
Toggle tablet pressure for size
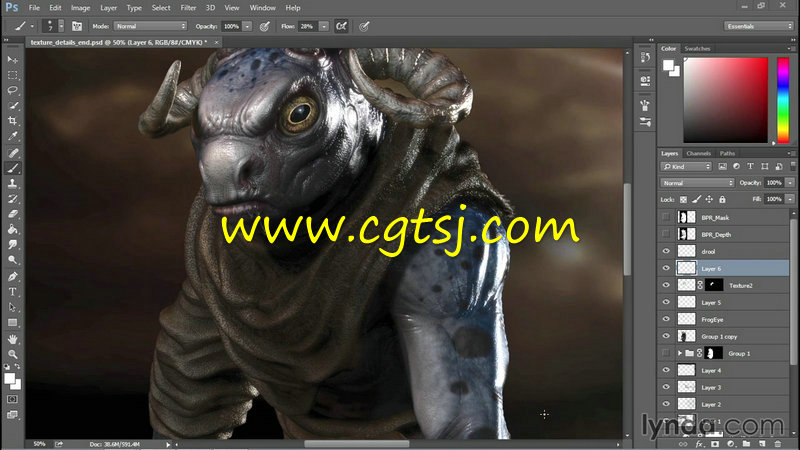tap(364, 26)
